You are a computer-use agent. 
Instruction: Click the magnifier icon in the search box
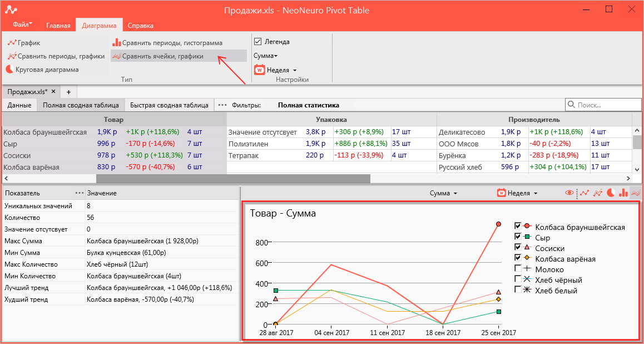click(571, 105)
